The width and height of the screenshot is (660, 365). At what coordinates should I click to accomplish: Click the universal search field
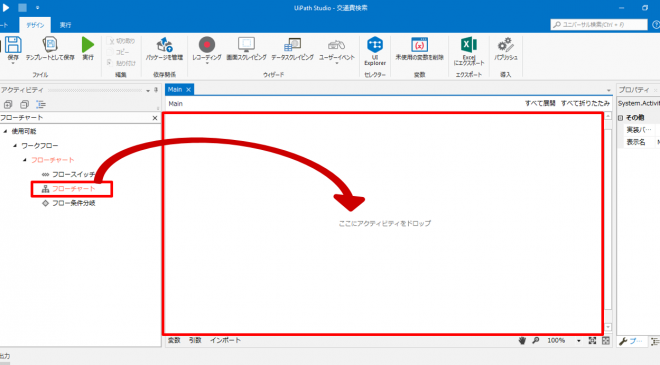pos(599,24)
